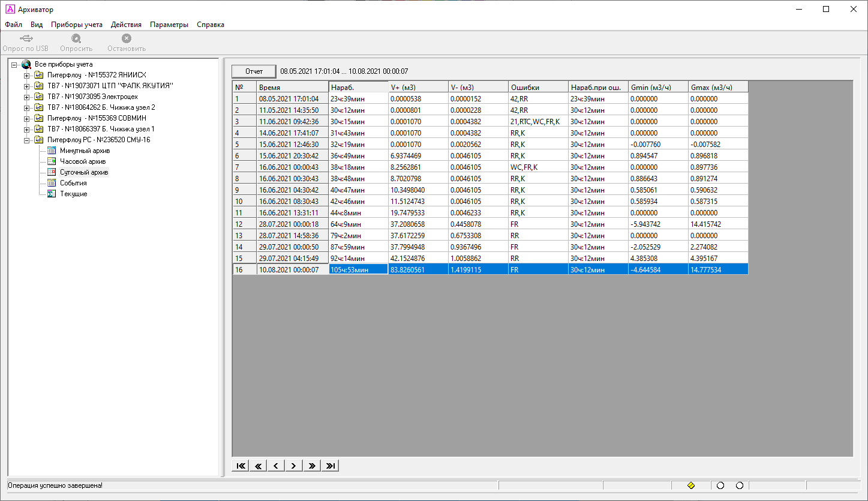Click the Отчет button
Image resolution: width=868 pixels, height=501 pixels.
click(254, 71)
